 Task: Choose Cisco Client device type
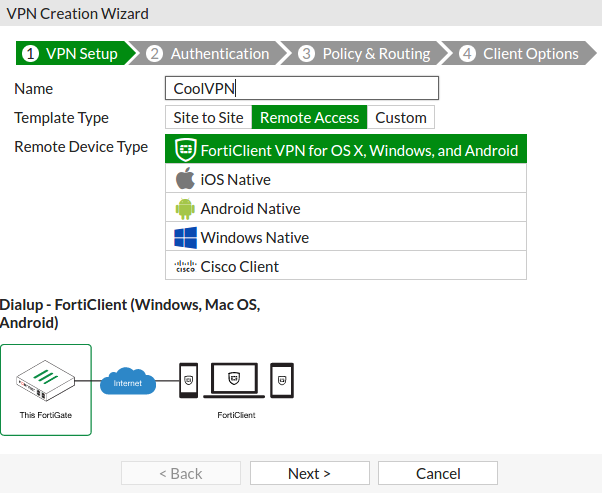(x=346, y=266)
